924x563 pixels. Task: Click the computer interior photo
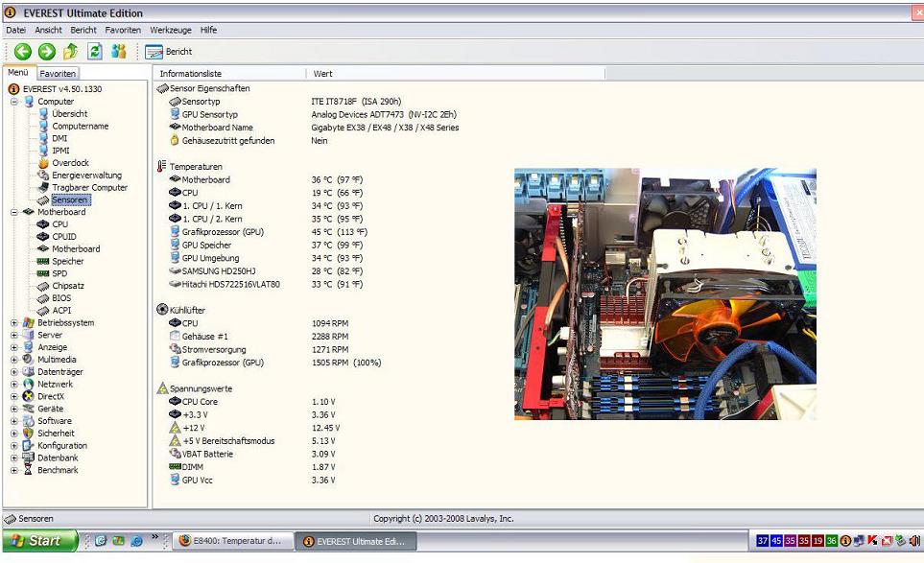coord(665,293)
